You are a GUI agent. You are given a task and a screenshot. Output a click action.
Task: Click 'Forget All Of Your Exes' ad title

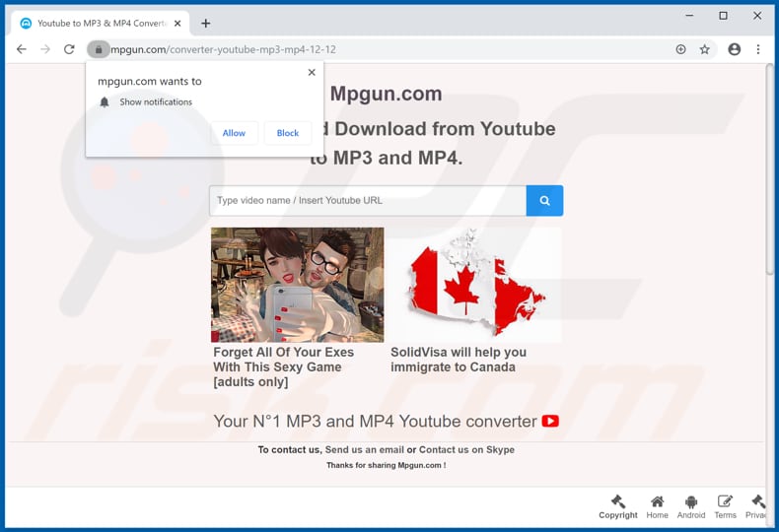coord(284,366)
